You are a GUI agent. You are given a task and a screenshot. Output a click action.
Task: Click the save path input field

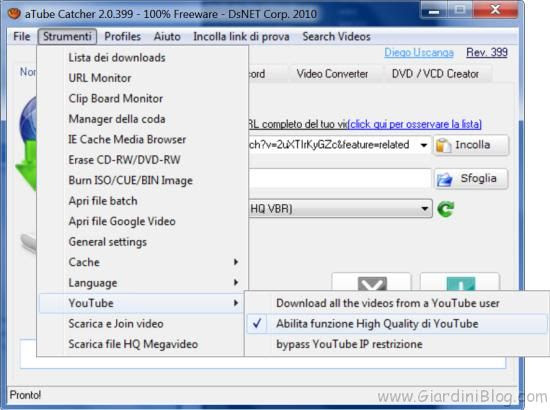[340, 179]
